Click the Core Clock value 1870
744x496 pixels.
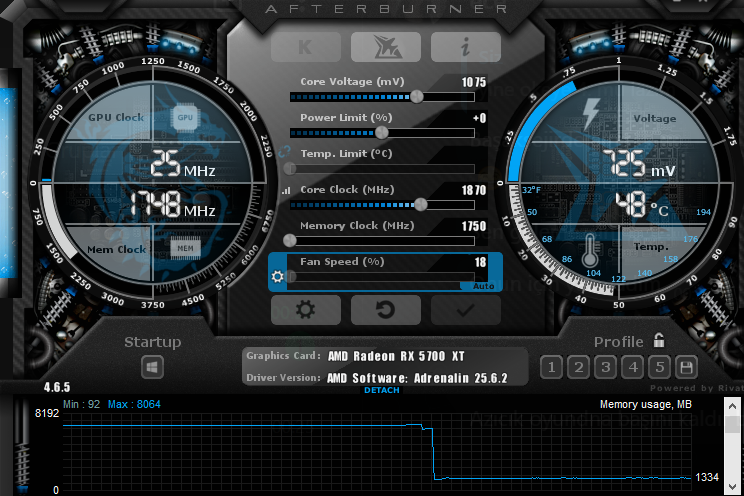click(x=474, y=190)
